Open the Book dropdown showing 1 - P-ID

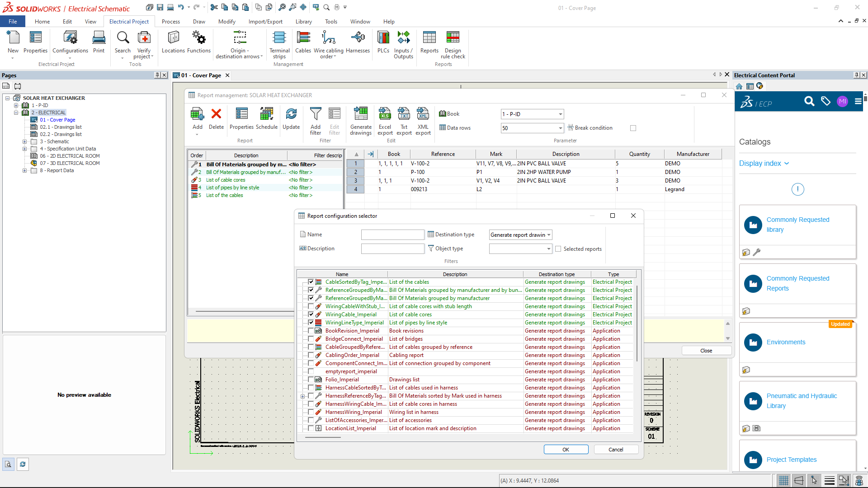[x=532, y=114]
